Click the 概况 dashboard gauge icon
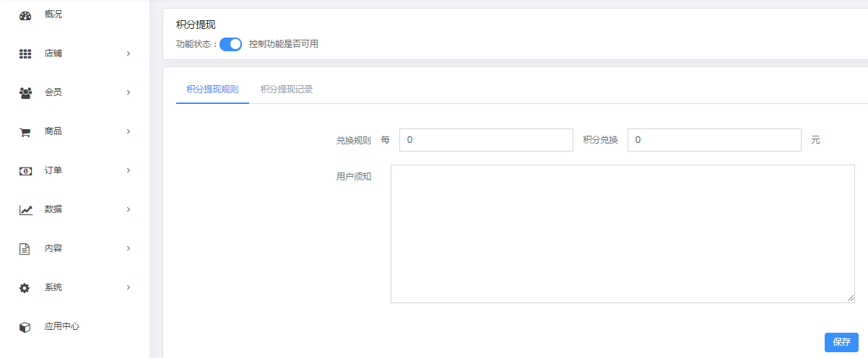This screenshot has height=358, width=868. pyautogui.click(x=25, y=15)
